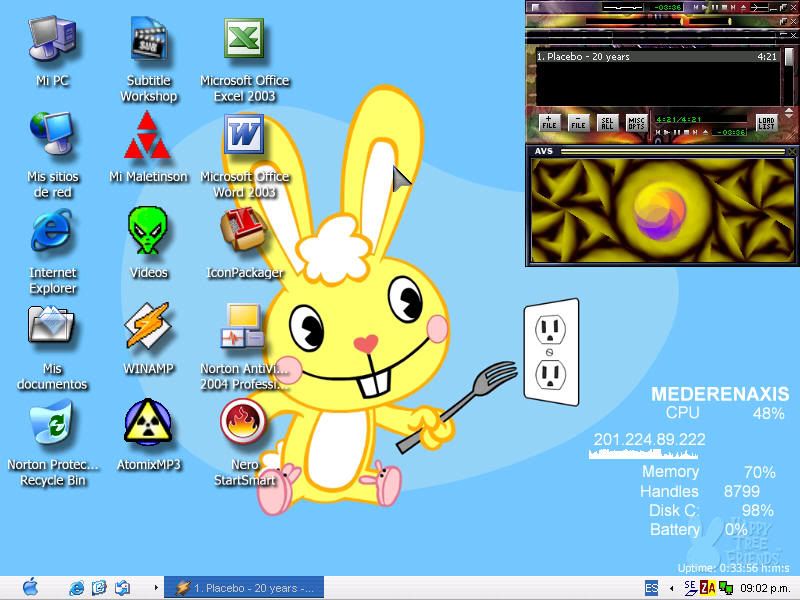Click play in Winamp title bar
This screenshot has height=600, width=800.
(x=705, y=8)
